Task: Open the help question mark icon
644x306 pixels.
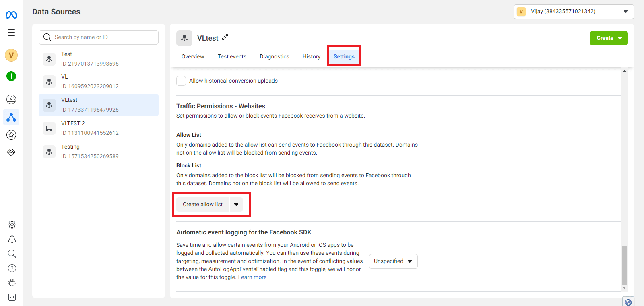Action: point(12,268)
